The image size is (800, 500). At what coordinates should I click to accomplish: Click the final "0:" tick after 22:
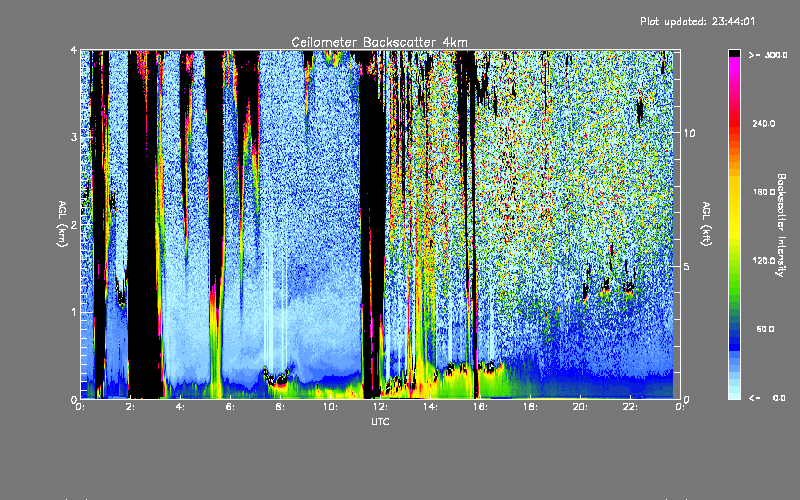(x=680, y=407)
